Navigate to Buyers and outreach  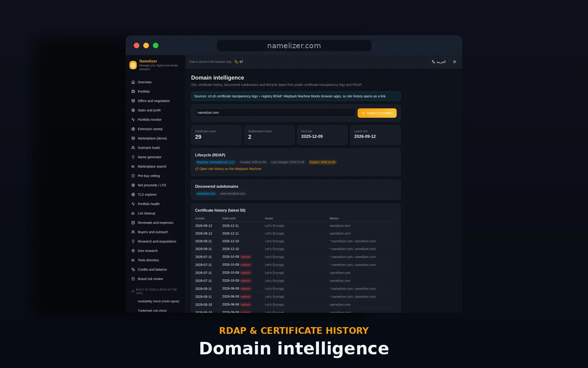(x=153, y=232)
